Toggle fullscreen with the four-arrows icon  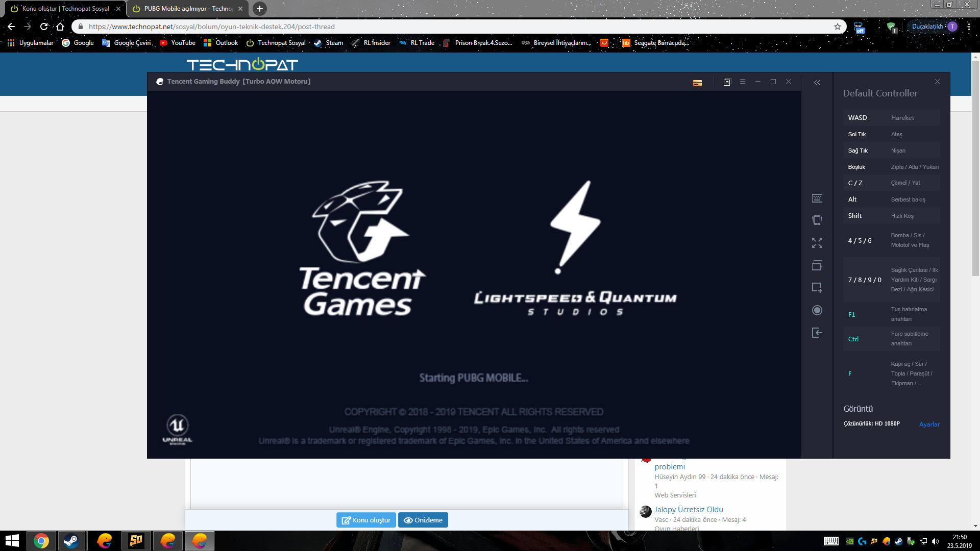[x=817, y=243]
